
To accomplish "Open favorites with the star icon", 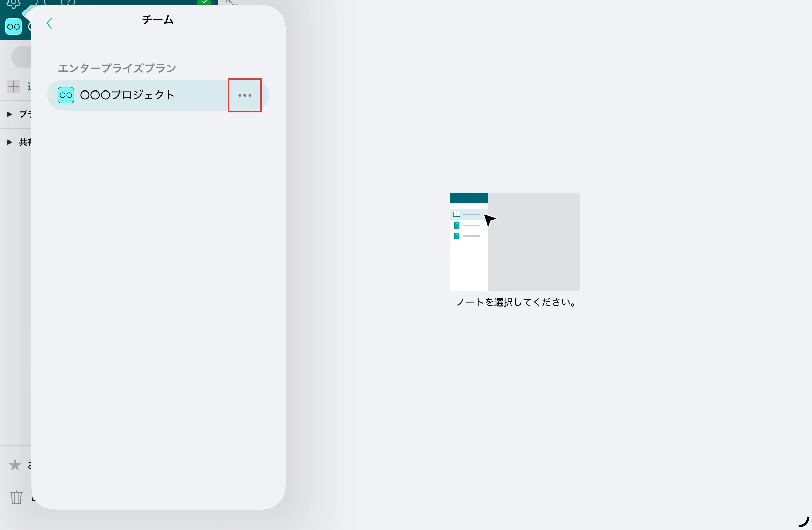I will click(x=14, y=465).
